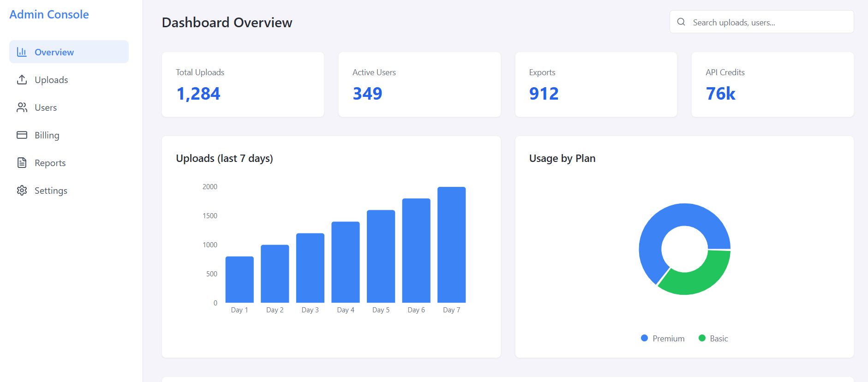Toggle Premium legend item in Usage chart
The width and height of the screenshot is (868, 382).
click(x=663, y=339)
